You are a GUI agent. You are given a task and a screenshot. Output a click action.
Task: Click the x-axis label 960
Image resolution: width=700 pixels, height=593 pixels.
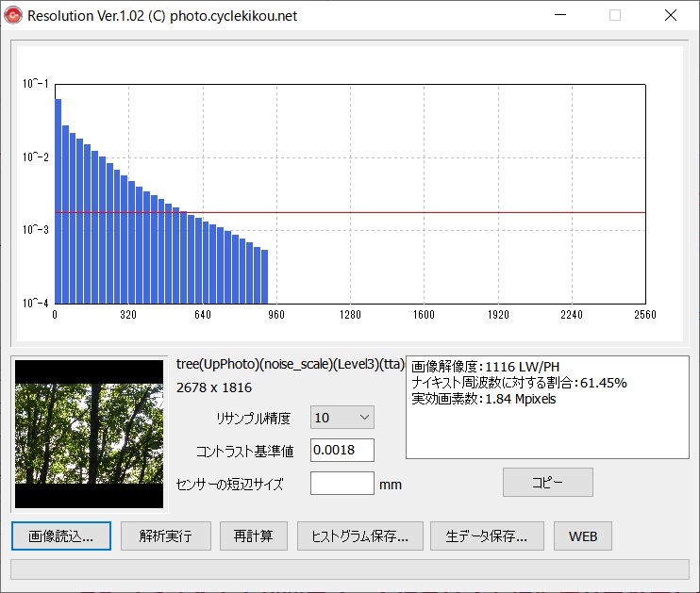point(276,315)
